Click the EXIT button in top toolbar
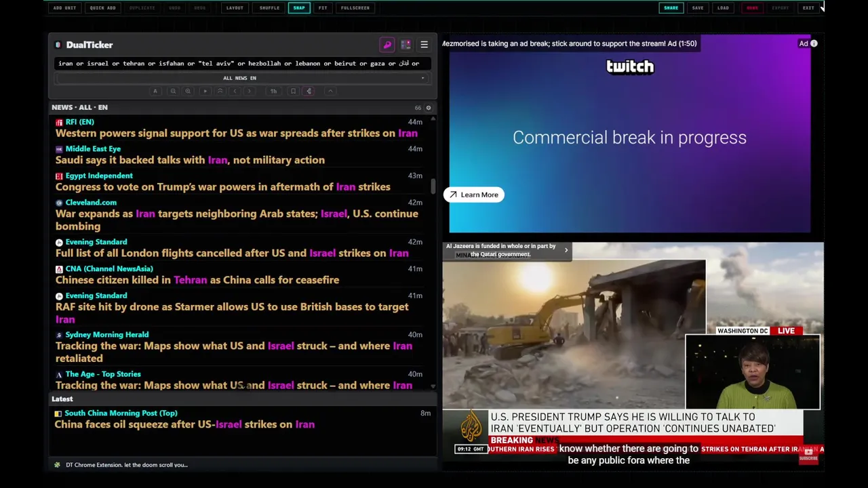 click(808, 8)
